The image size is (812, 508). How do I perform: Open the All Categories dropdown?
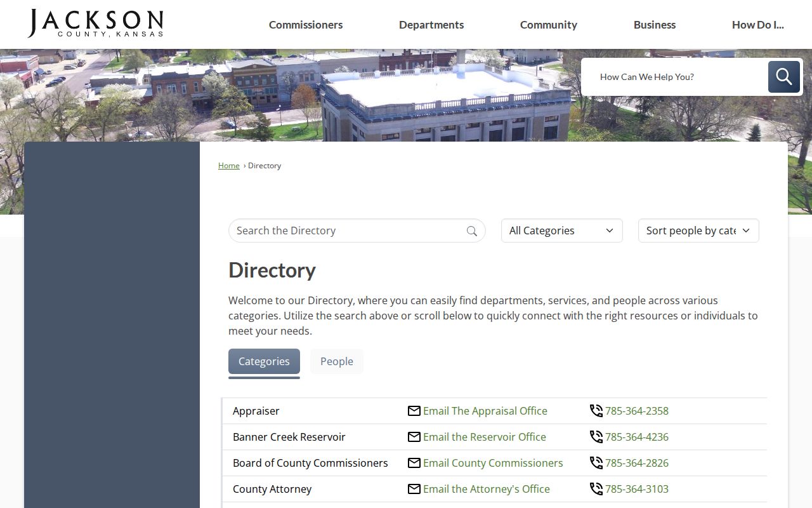pyautogui.click(x=562, y=231)
